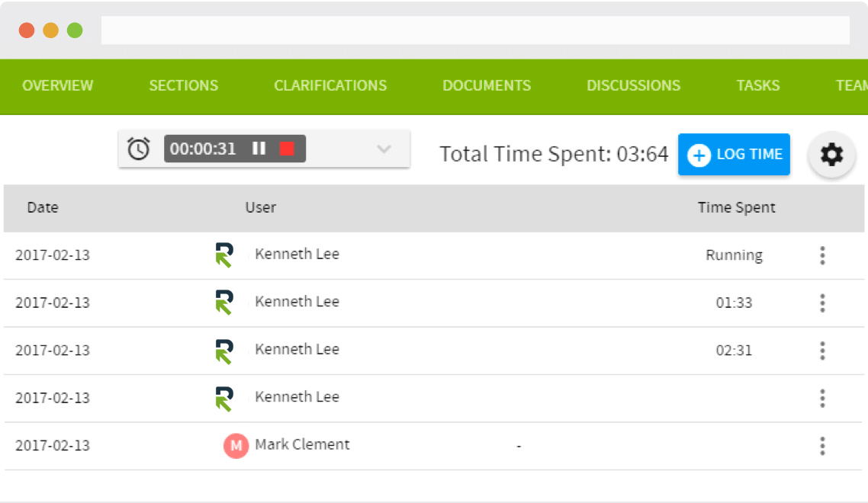Click Total Time Spent: 03:64 text

pyautogui.click(x=554, y=154)
